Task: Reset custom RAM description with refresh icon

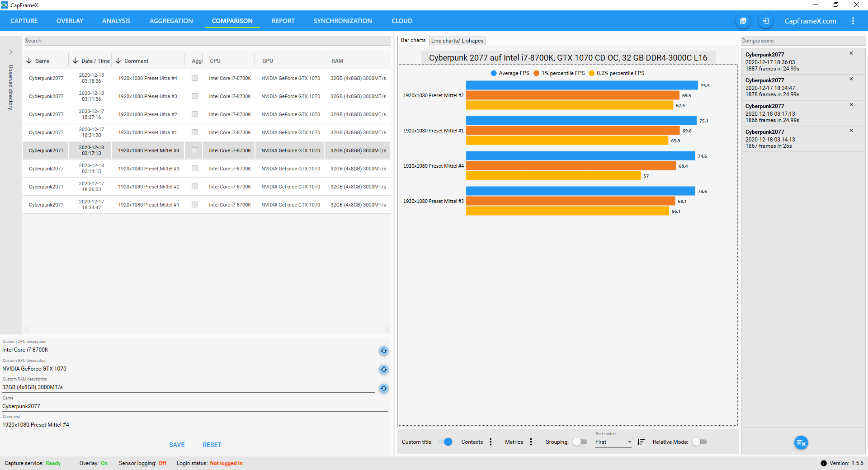Action: (383, 388)
